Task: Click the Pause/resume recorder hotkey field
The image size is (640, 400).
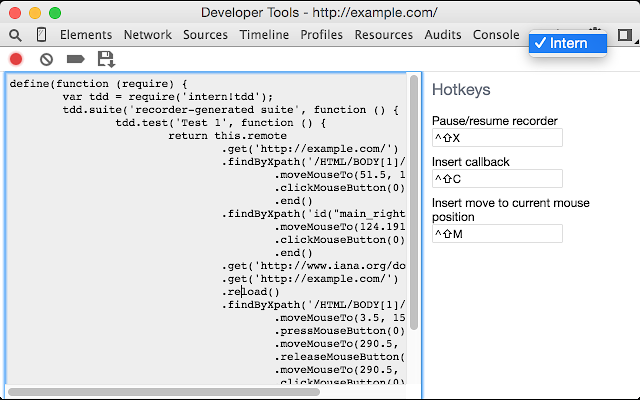Action: point(497,138)
